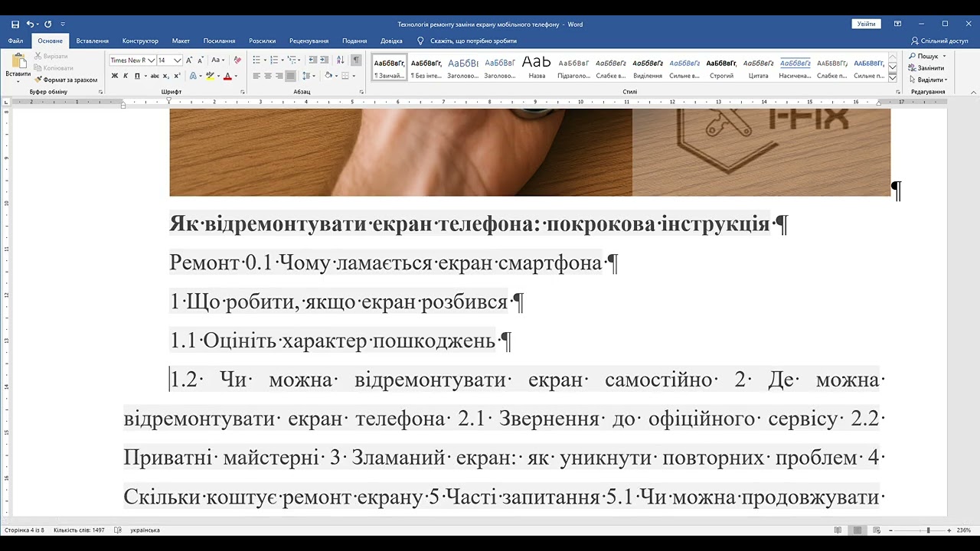Toggle italic formatting (К)
Viewport: 980px width, 551px height.
coord(126,76)
